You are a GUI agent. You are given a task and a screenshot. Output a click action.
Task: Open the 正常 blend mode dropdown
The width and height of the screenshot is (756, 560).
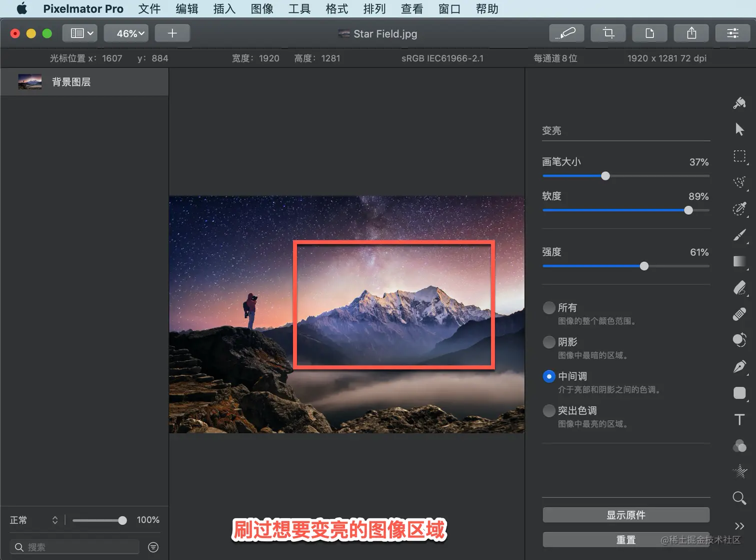(34, 520)
